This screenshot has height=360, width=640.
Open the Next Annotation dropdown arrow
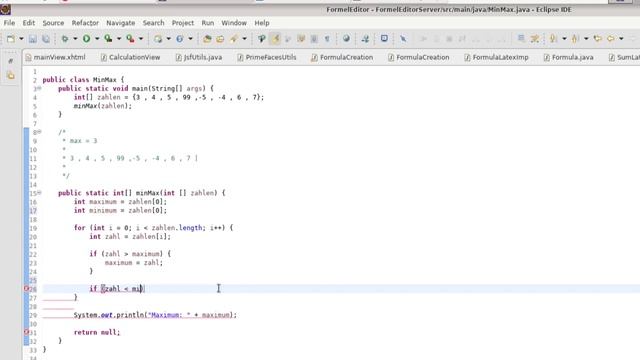coord(564,39)
